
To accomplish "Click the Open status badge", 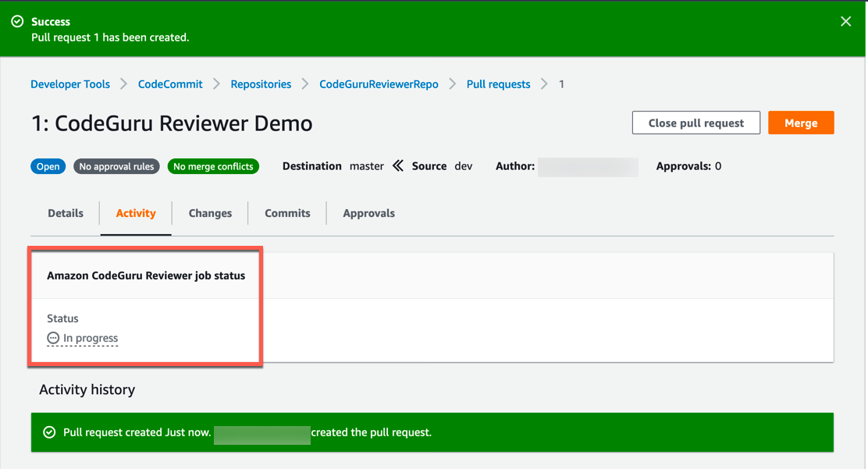I will coord(48,165).
